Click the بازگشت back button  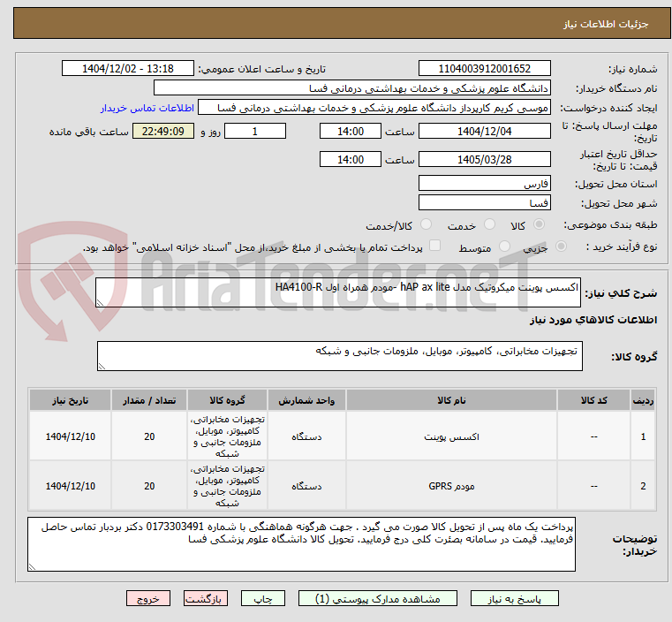pos(206,598)
